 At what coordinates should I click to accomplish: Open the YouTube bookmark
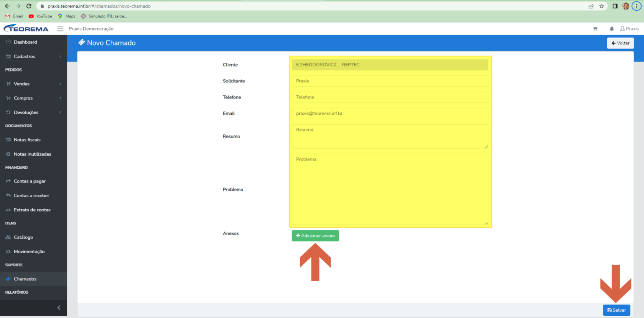coord(40,16)
